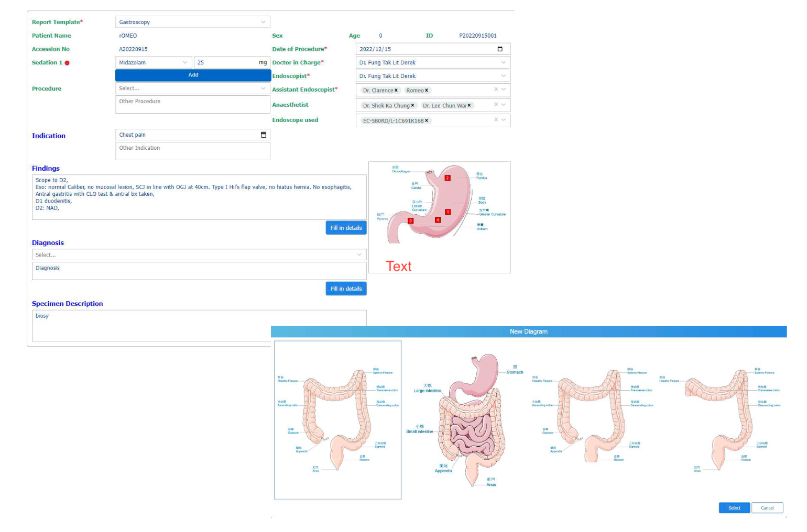Remove Dr. Shek Ka Chung tag
Viewport: 807px width, 532px height.
(413, 106)
